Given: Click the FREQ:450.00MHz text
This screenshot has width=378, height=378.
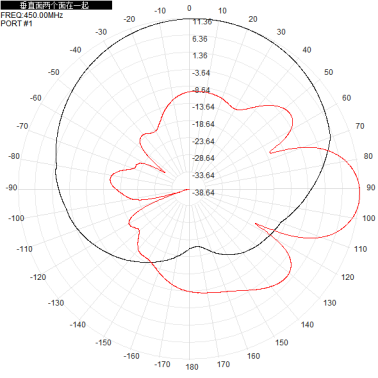Looking at the screenshot, I should click(32, 15).
